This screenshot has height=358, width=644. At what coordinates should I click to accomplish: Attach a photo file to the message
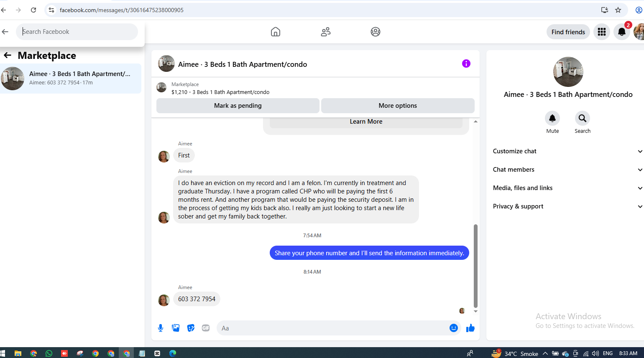tap(176, 328)
